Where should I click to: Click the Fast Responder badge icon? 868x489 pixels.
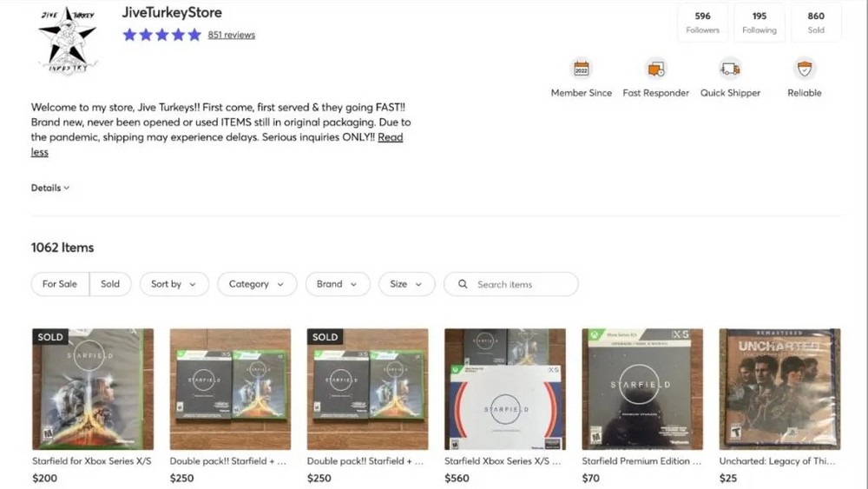pos(656,69)
